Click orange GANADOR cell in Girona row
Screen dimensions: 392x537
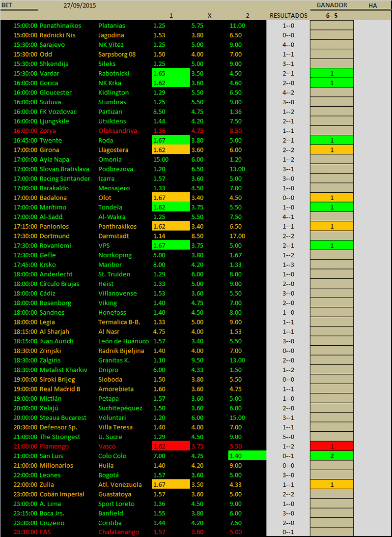pyautogui.click(x=332, y=149)
